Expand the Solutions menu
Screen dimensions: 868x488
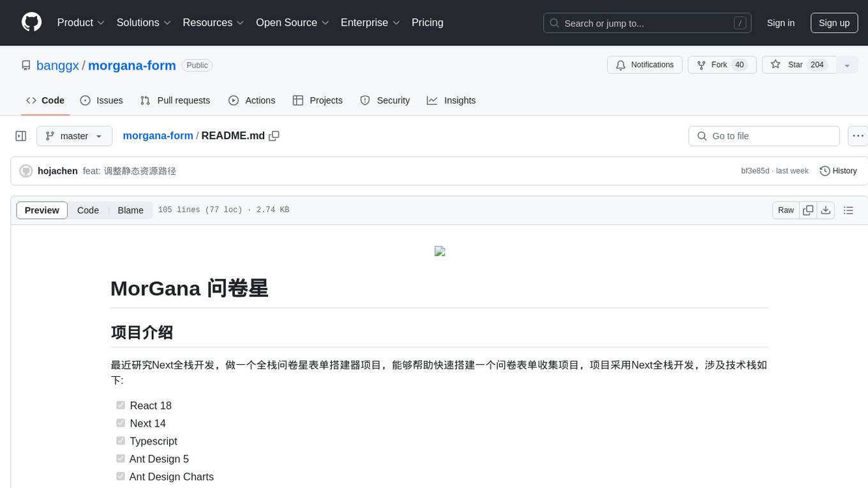pyautogui.click(x=144, y=22)
